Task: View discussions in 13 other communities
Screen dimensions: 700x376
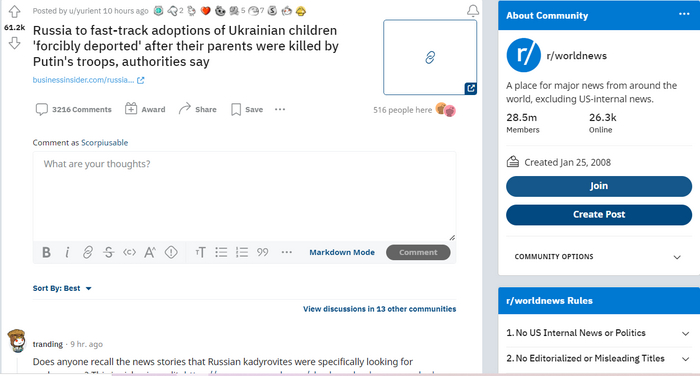Action: 379,309
